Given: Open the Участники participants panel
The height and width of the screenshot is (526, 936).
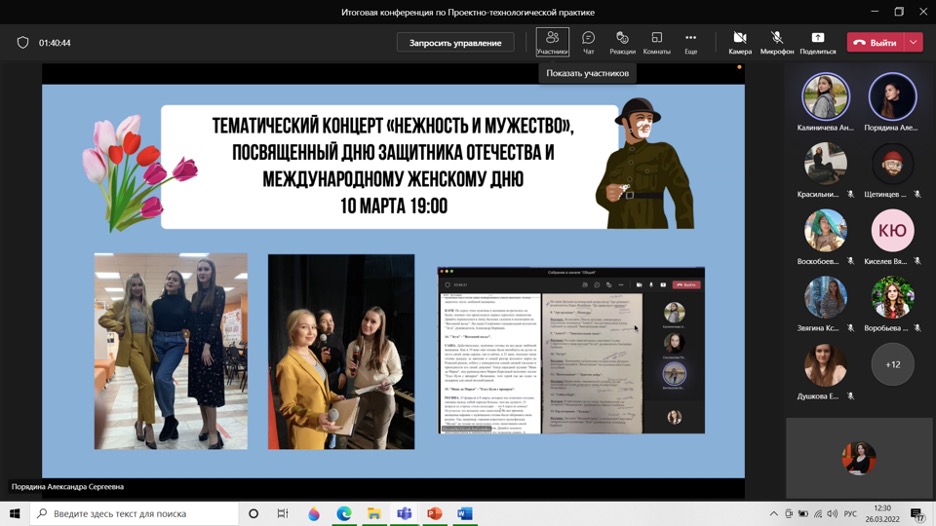Looking at the screenshot, I should pyautogui.click(x=552, y=42).
